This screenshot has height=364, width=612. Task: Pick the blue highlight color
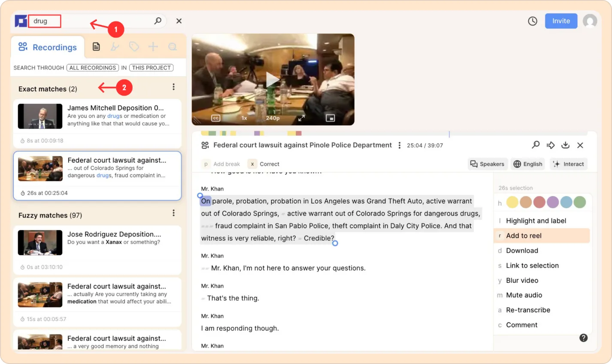[566, 202]
